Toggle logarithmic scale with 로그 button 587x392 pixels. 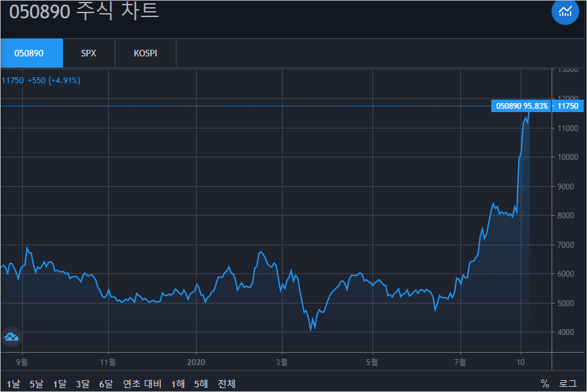point(568,383)
